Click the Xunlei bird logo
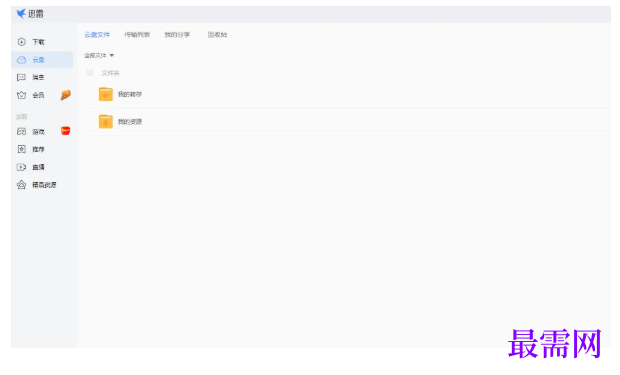620x375 pixels. (x=21, y=14)
